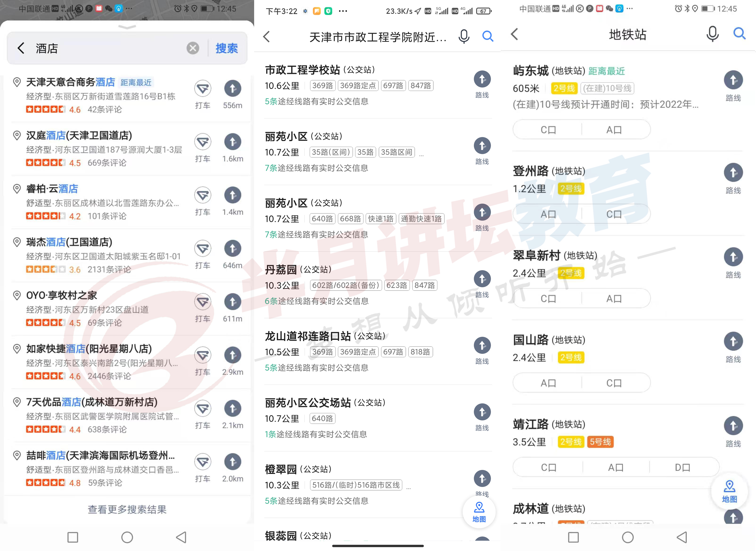Tap navigation arrow for 汉庭酒店 1.6km
The width and height of the screenshot is (756, 551).
pos(232,142)
